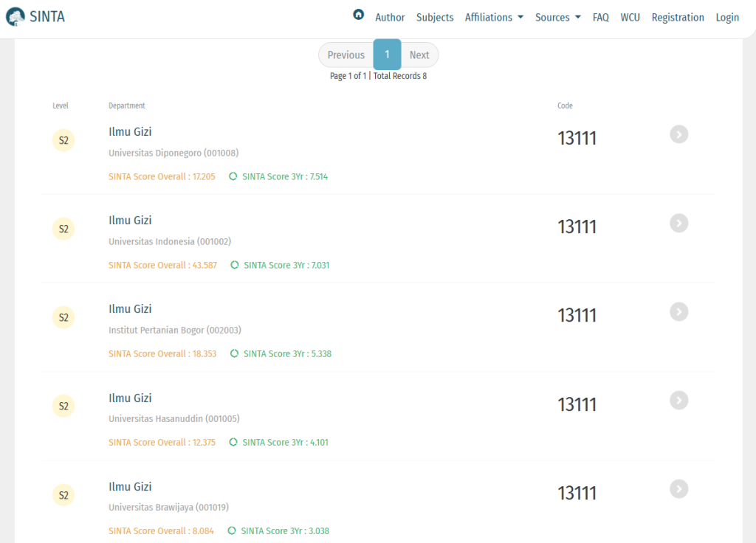Screen dimensions: 756x543
Task: Click the Registration link
Action: (678, 17)
